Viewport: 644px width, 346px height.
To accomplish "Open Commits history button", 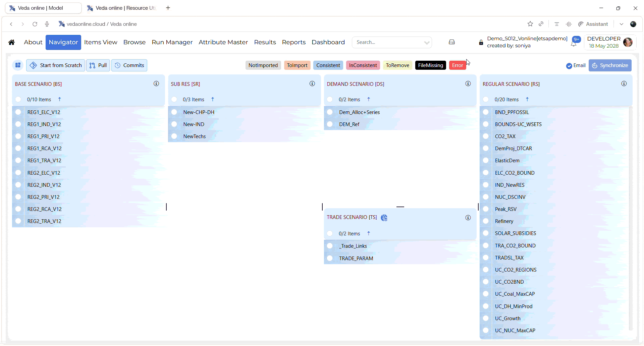I will pos(129,65).
